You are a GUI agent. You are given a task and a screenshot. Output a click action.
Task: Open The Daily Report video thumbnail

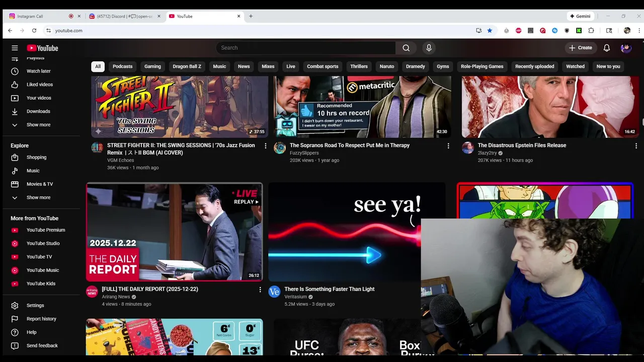pyautogui.click(x=174, y=232)
